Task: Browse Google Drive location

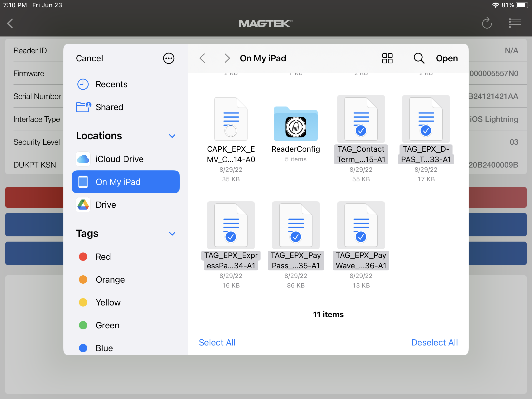Action: (x=126, y=205)
